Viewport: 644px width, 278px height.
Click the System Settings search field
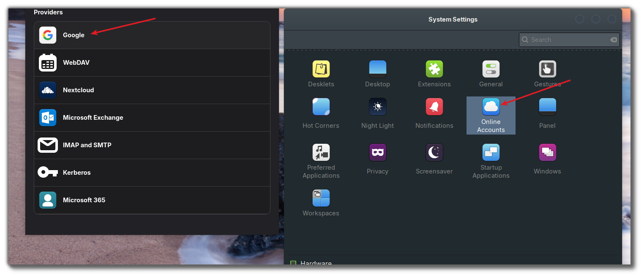pos(566,40)
